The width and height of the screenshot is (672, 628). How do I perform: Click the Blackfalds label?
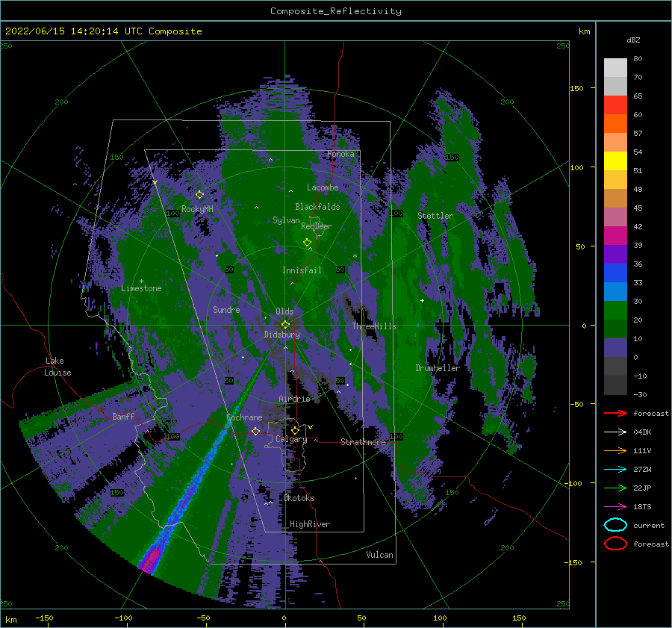pos(317,207)
